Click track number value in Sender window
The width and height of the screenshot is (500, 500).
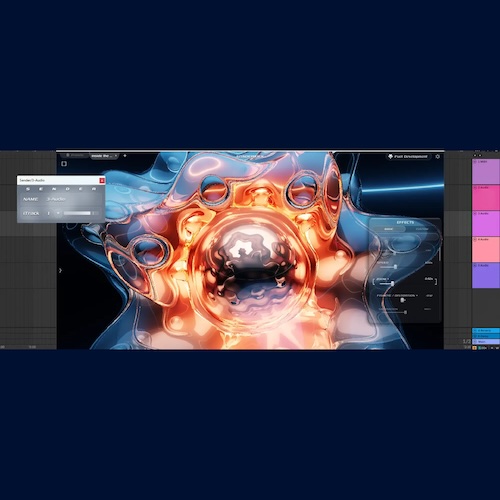49,213
